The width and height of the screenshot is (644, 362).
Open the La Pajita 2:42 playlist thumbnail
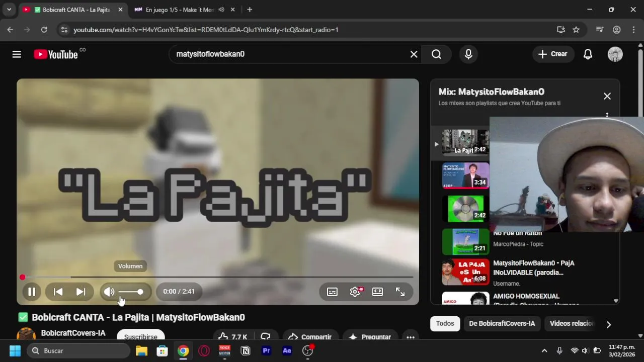(465, 143)
